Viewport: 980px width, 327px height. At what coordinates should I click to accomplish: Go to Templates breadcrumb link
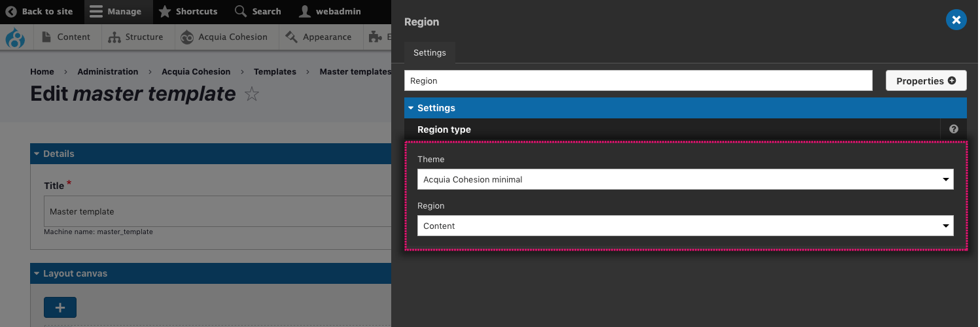(x=275, y=71)
